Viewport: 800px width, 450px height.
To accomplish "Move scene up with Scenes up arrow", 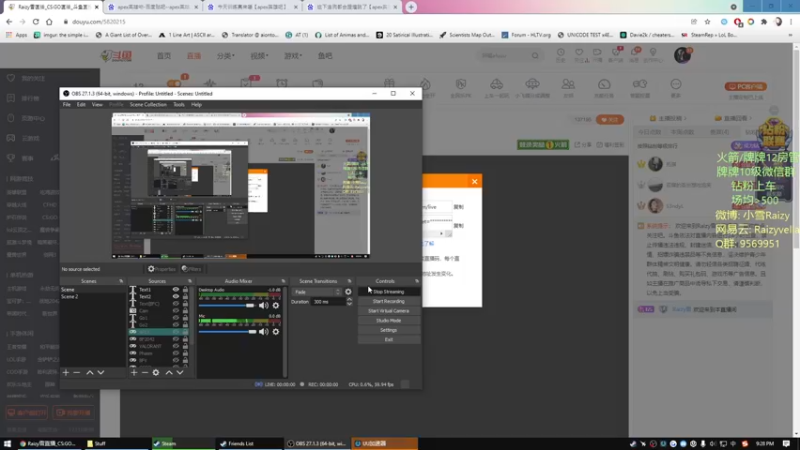I will 90,373.
